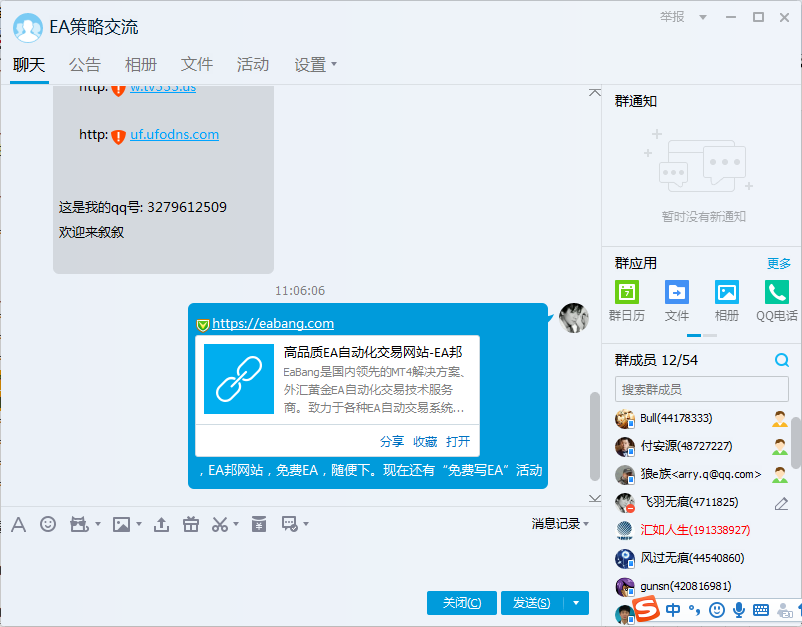This screenshot has height=627, width=802.
Task: Click the Sogou emoji face icon
Action: (717, 610)
